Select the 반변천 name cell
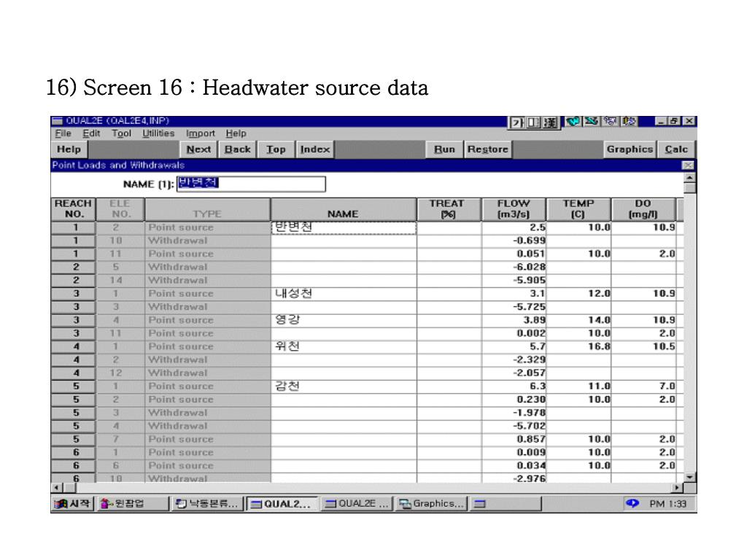The height and width of the screenshot is (560, 747). pyautogui.click(x=344, y=227)
